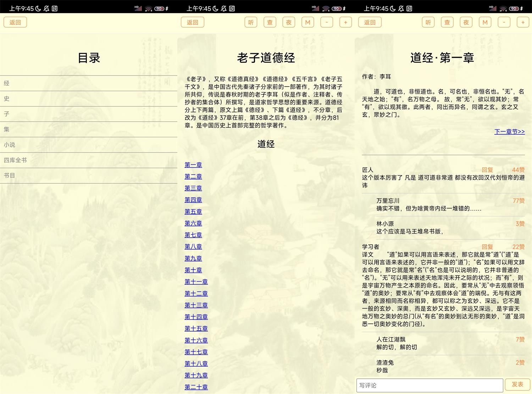
Task: Click the 下一章节 next chapter link
Action: click(x=509, y=132)
